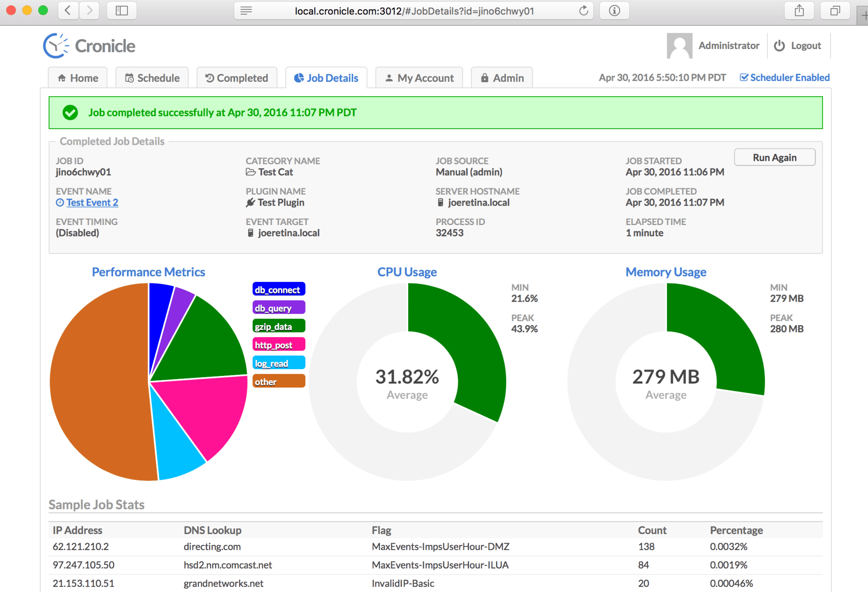This screenshot has width=868, height=592.
Task: Open the Completed tab
Action: click(x=237, y=78)
